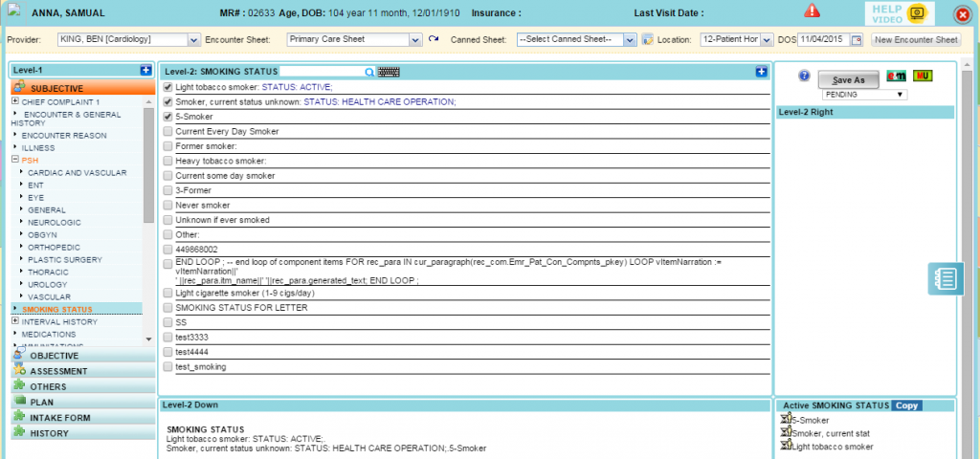980x459 pixels.
Task: Expand CHIEF COMPLAINT 1 node
Action: (15, 101)
